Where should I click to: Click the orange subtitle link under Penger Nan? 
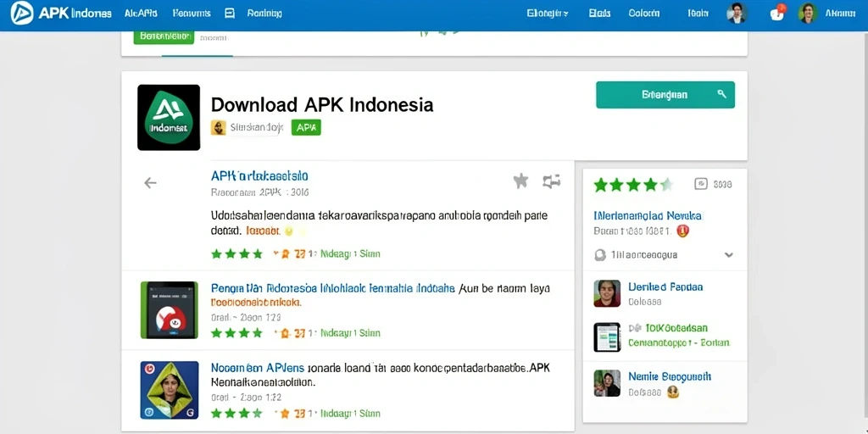tap(256, 303)
